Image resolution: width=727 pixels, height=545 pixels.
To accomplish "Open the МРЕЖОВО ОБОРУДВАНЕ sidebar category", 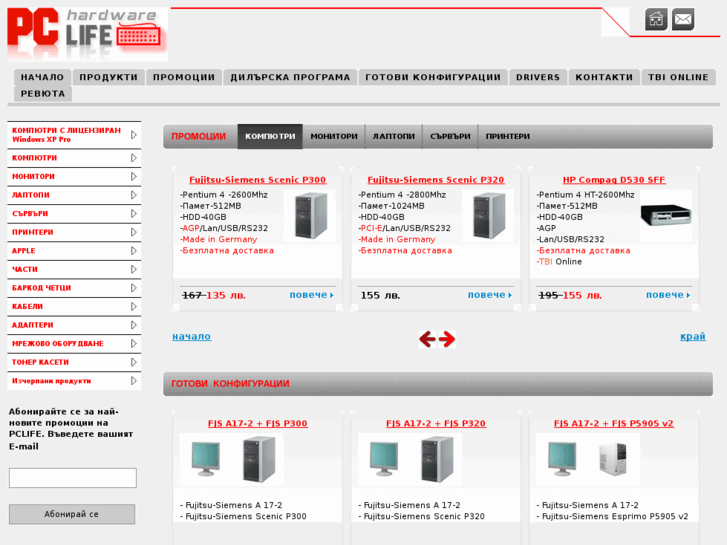I will coord(74,344).
